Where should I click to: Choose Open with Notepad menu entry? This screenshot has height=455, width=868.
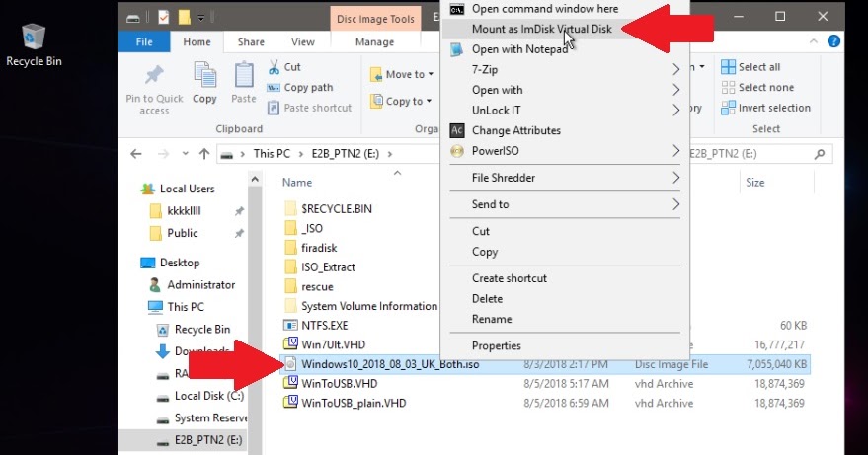point(565,49)
